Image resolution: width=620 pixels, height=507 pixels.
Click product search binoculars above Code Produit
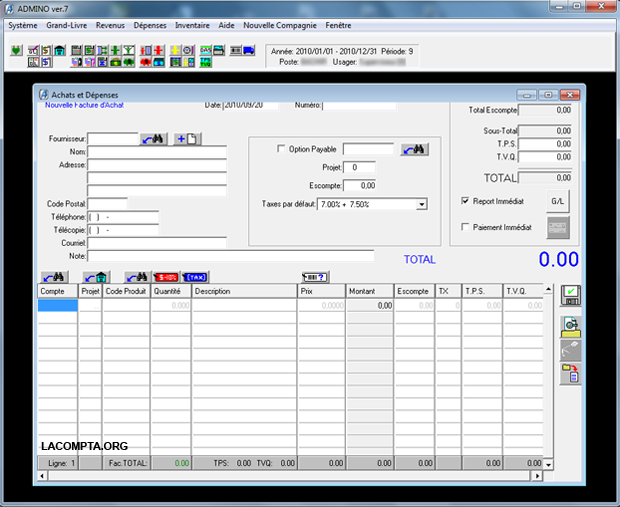point(138,277)
